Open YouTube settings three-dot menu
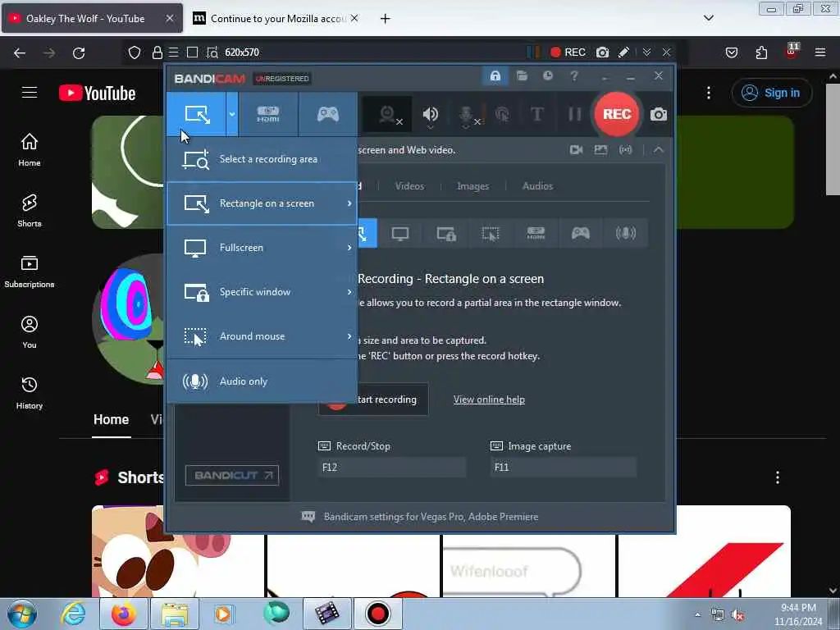The height and width of the screenshot is (630, 840). [708, 93]
